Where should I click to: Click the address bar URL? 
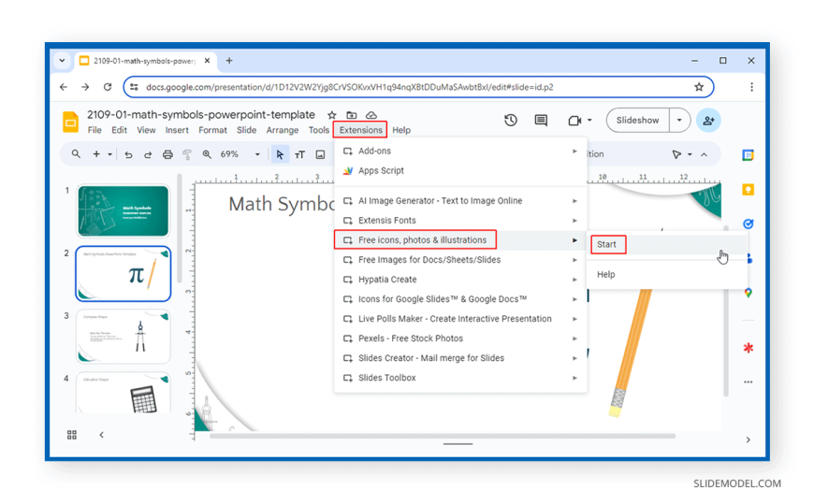[x=349, y=87]
